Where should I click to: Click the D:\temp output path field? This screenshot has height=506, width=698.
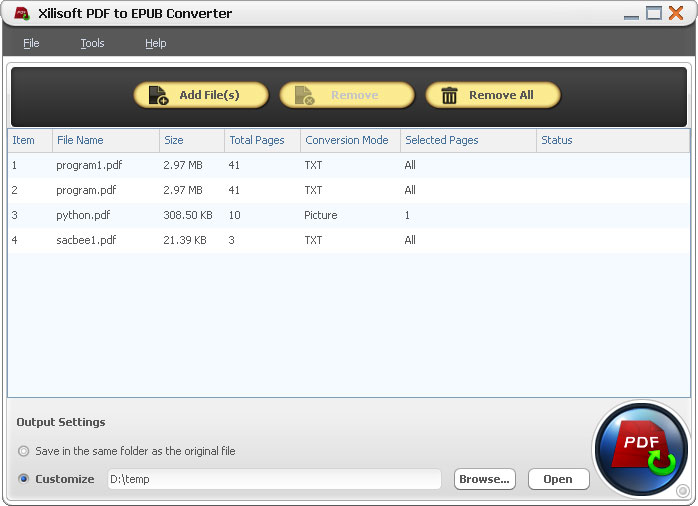(273, 479)
